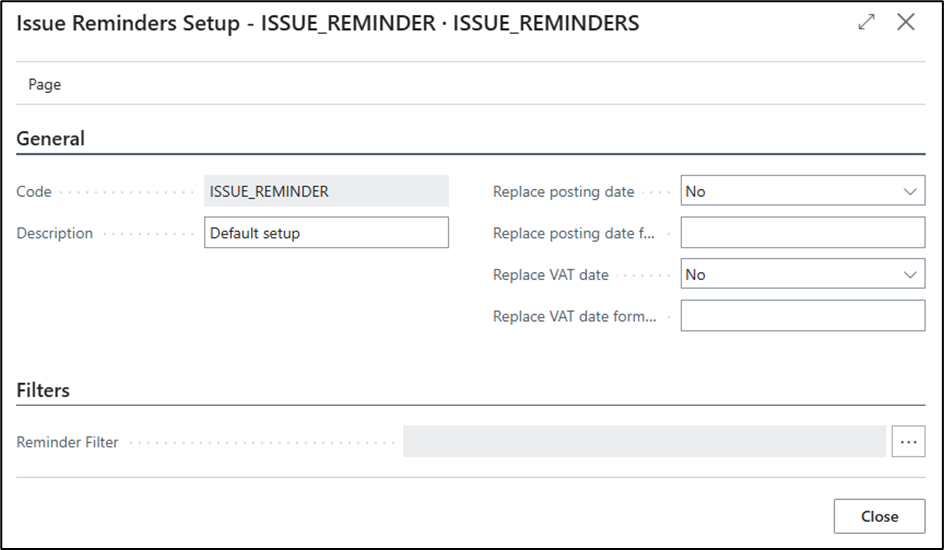
Task: Expand the dialog to full screen
Action: pyautogui.click(x=867, y=22)
